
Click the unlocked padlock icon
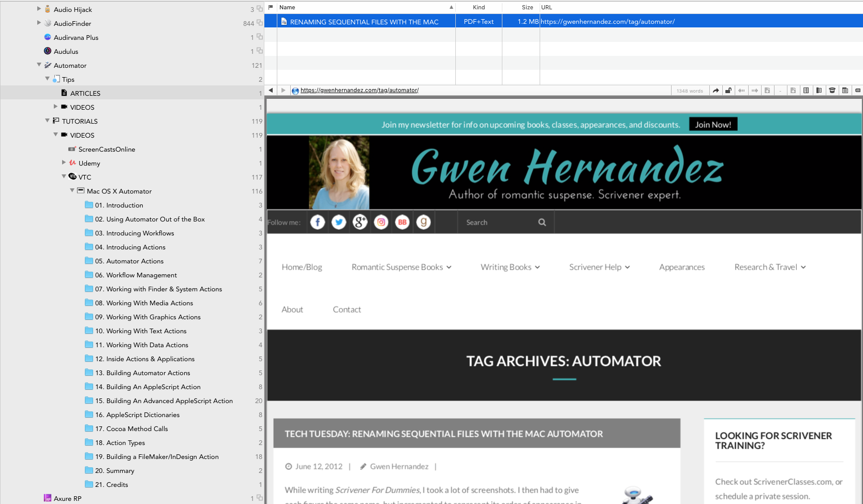pyautogui.click(x=728, y=91)
